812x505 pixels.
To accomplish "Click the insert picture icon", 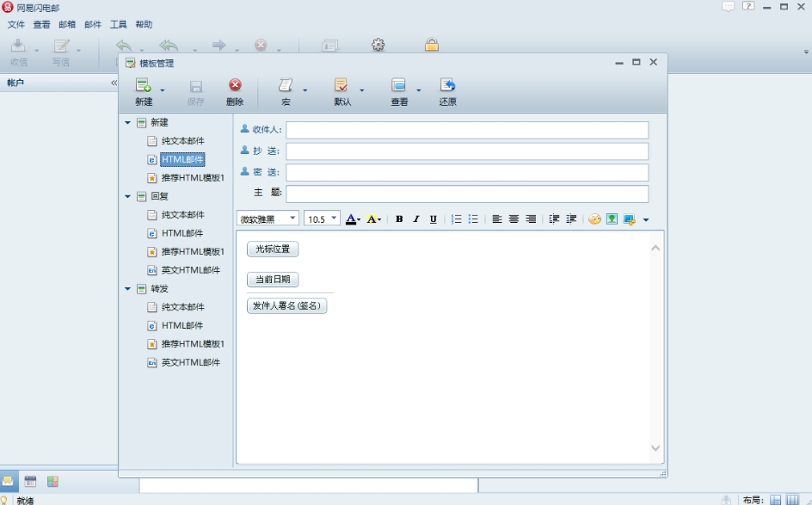I will (612, 219).
